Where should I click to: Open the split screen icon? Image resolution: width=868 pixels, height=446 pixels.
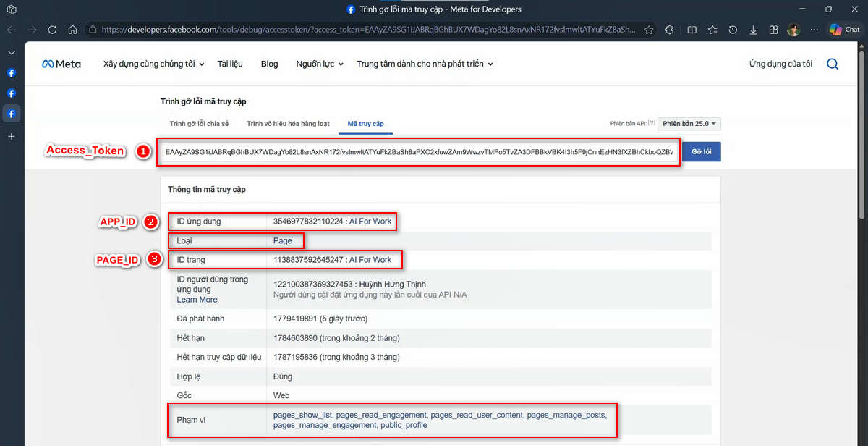[692, 30]
